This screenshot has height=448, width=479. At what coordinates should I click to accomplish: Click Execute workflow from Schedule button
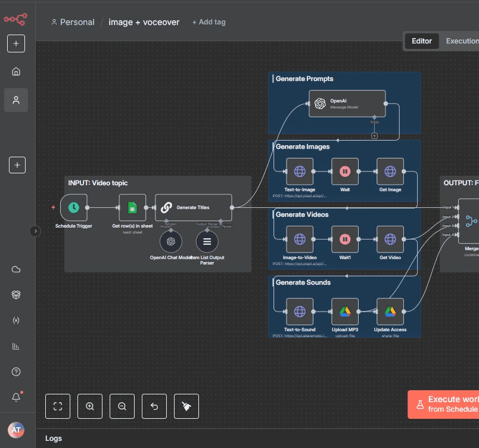coord(444,405)
